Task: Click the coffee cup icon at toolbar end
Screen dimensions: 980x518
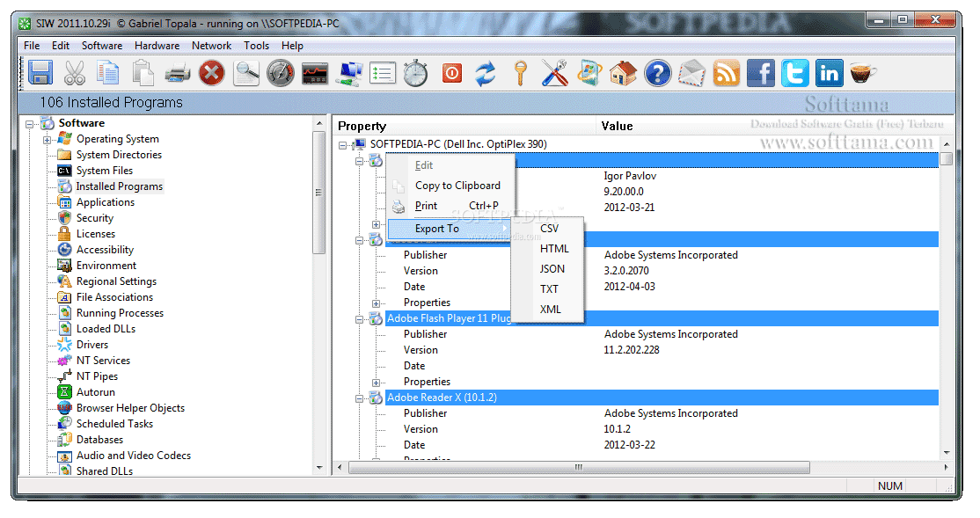Action: (863, 73)
